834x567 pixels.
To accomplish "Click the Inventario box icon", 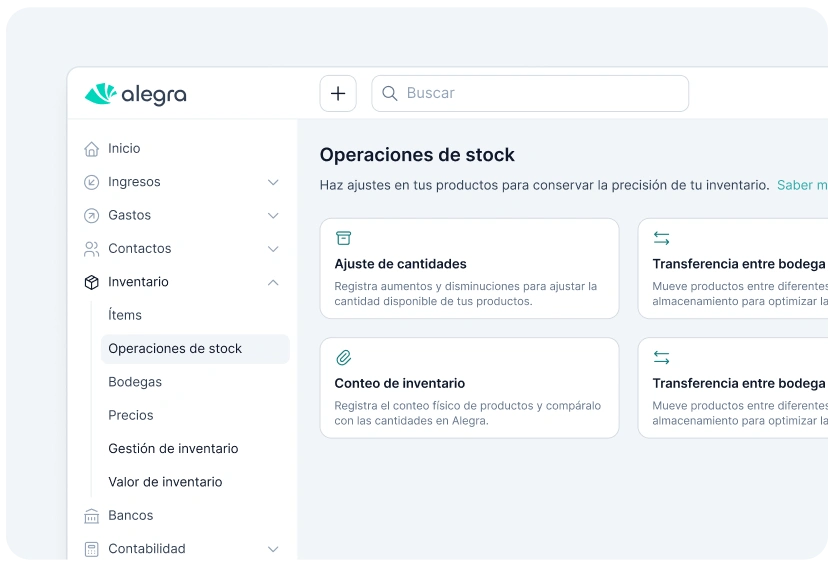I will (91, 282).
